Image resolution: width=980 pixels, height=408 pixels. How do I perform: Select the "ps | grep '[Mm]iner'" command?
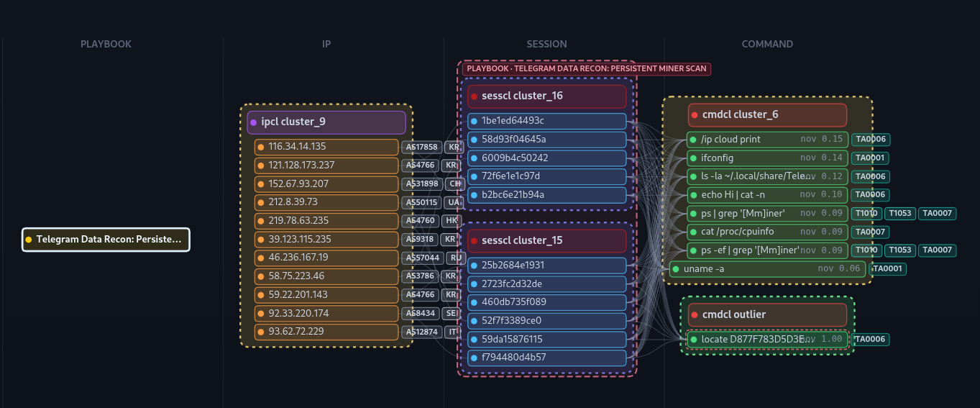[x=768, y=214]
